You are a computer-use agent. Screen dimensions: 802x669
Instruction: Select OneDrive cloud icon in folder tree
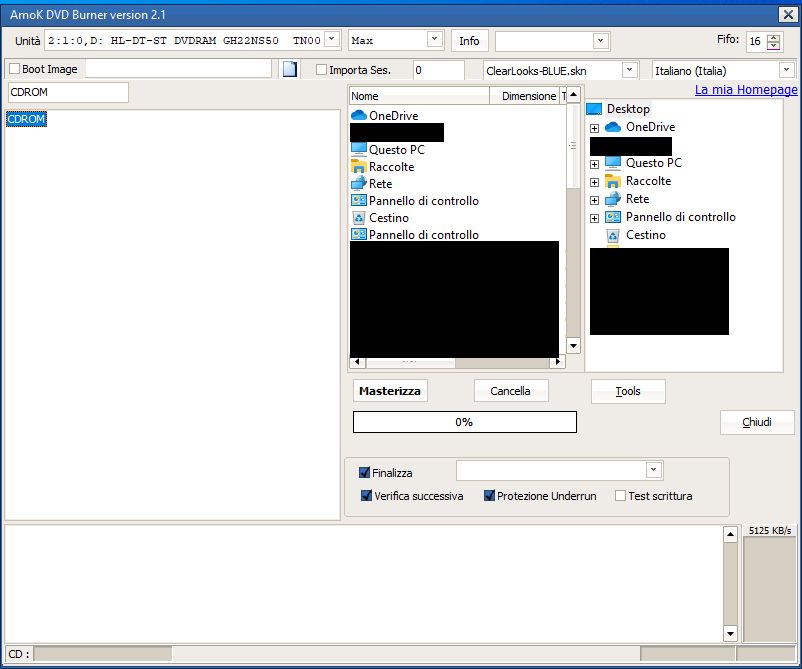click(613, 127)
